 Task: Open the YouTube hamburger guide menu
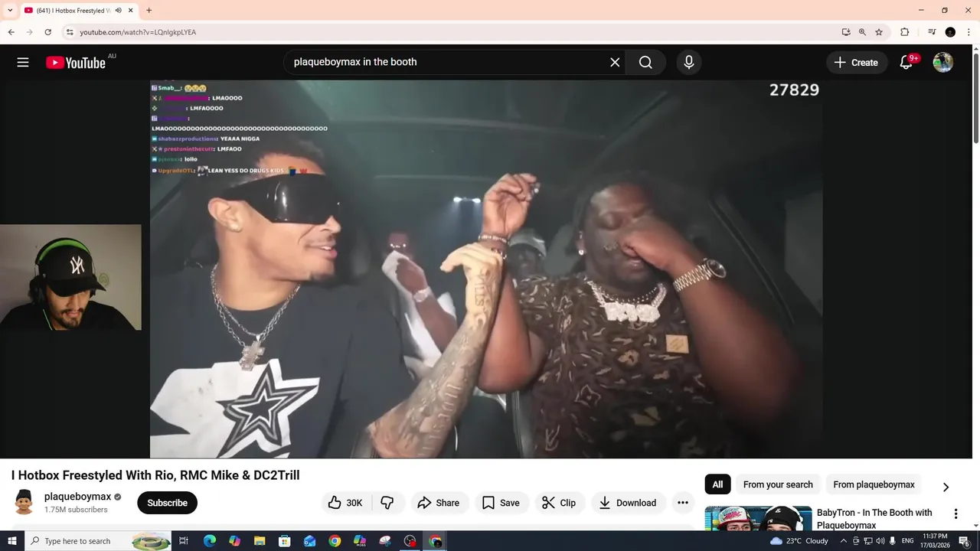[x=23, y=63]
